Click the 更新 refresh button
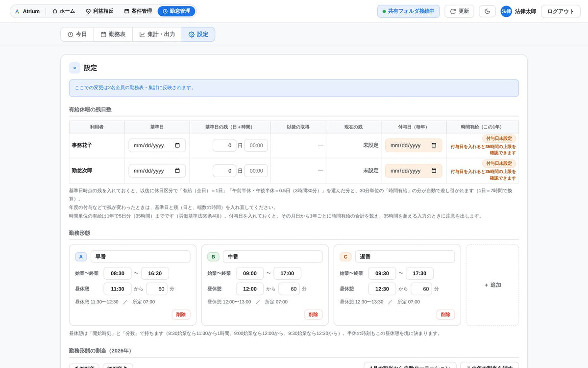Screen dimensions: 588x368 point(459,11)
